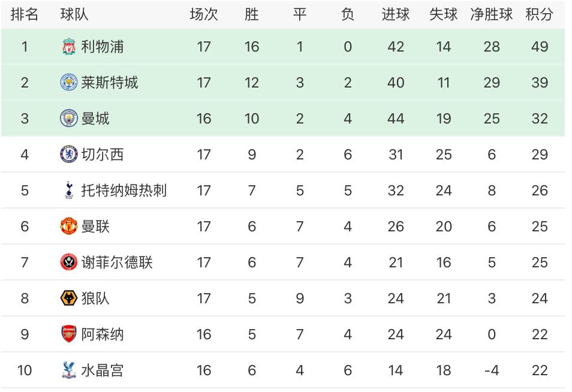Click the Chelsea club crest icon
Screen dimensions: 572x392
click(x=69, y=155)
